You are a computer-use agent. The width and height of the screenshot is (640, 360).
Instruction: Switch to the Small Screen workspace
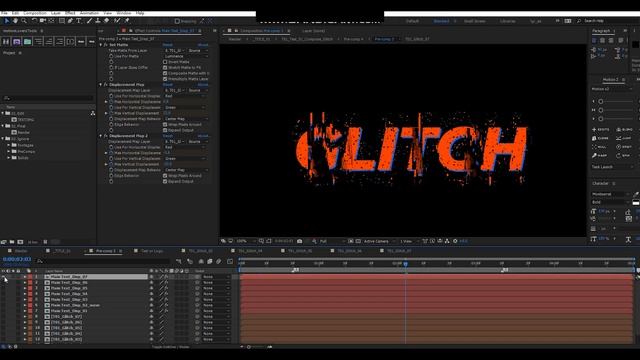pos(475,21)
